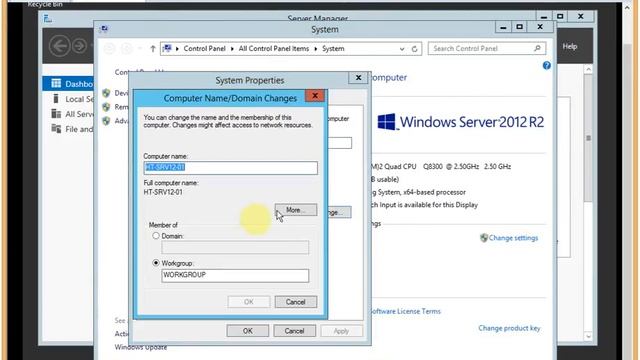Click the Windows Update link at bottom left
Screen dimensions: 640x360
140,347
